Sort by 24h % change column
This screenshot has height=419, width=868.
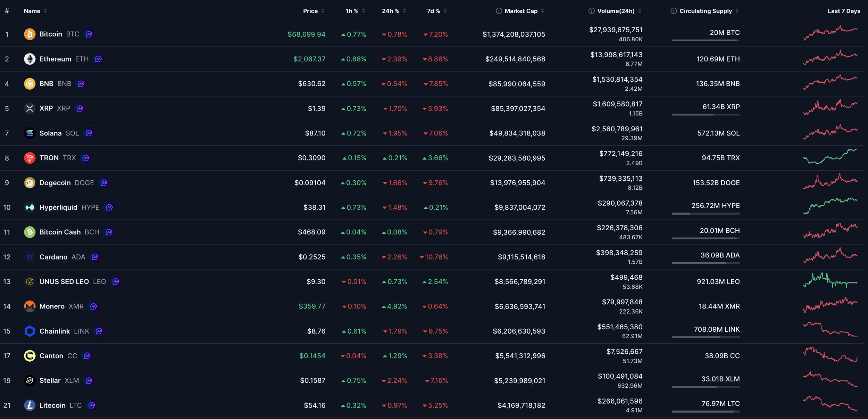(x=391, y=11)
